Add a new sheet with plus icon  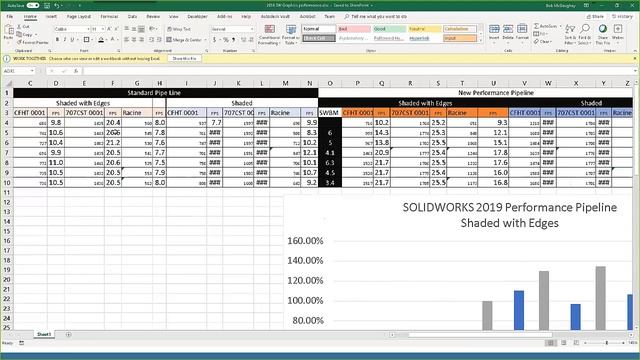pyautogui.click(x=68, y=334)
